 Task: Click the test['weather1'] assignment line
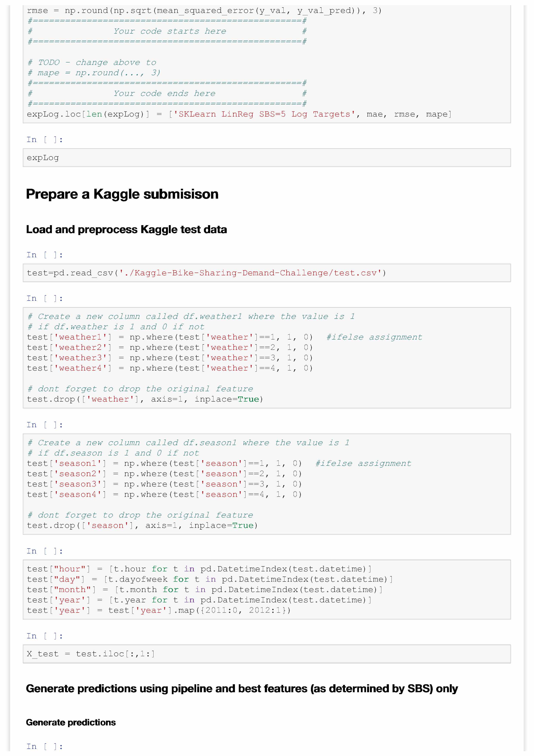click(169, 337)
